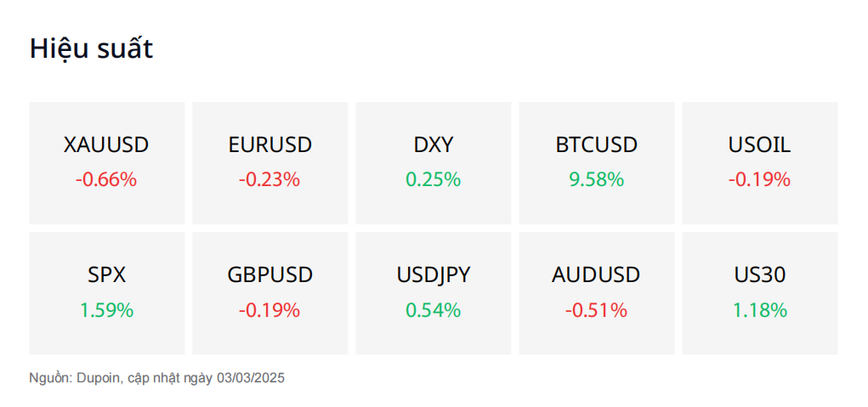Viewport: 868px width, 407px height.
Task: Select the EURUSD tile
Action: 270,163
